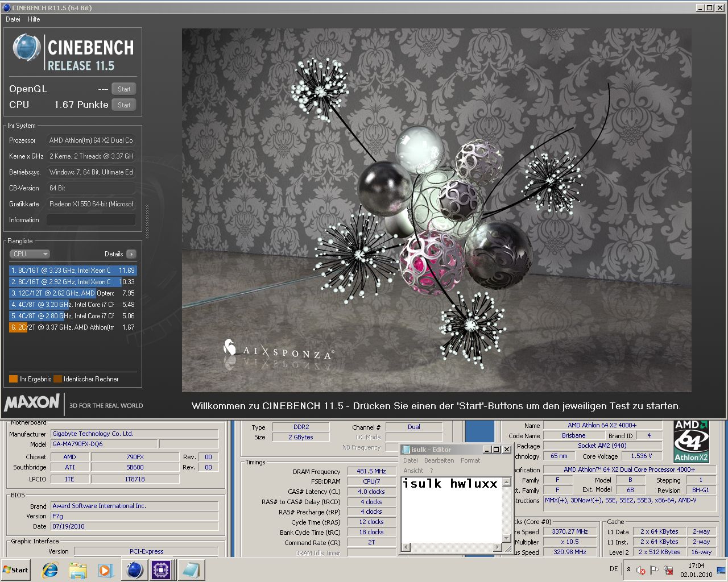Switch to Cinebench taskbar icon
This screenshot has height=582, width=728.
135,570
